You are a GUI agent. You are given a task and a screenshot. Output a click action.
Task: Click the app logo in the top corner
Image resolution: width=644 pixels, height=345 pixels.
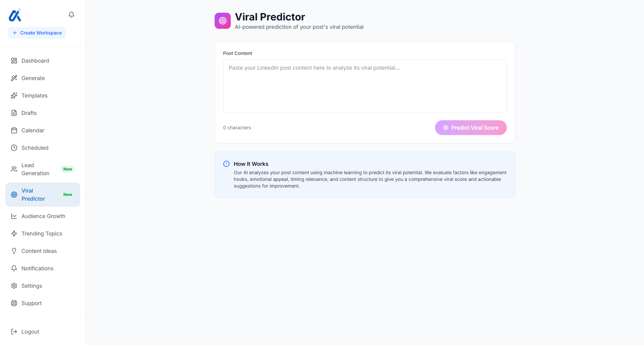click(x=15, y=15)
